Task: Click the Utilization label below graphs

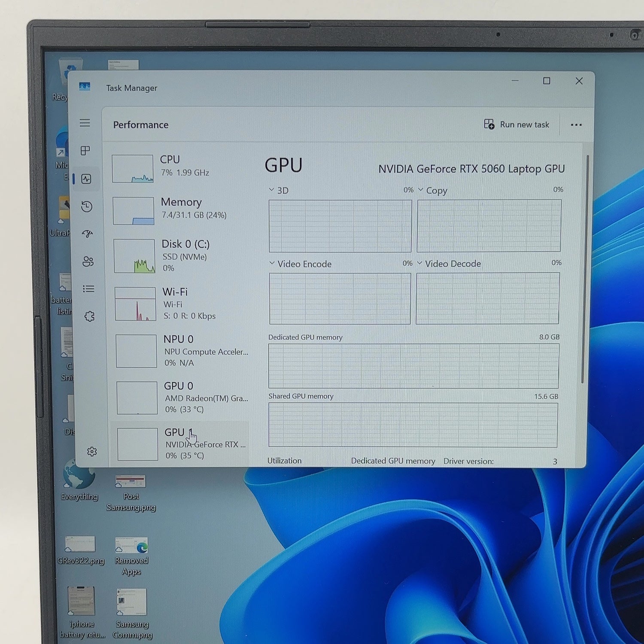Action: click(x=284, y=461)
